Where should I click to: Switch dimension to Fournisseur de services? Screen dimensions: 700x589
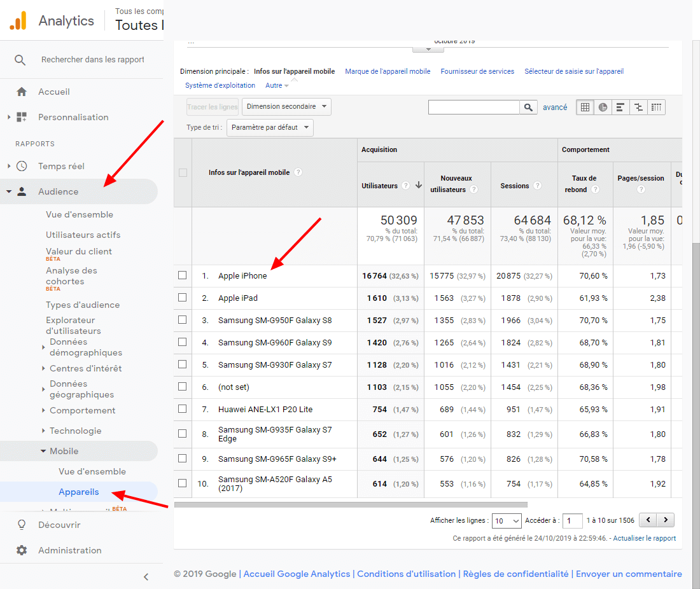click(x=477, y=71)
